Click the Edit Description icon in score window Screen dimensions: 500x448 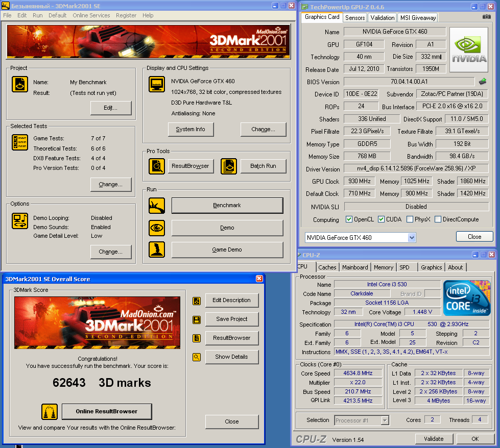[x=197, y=301]
